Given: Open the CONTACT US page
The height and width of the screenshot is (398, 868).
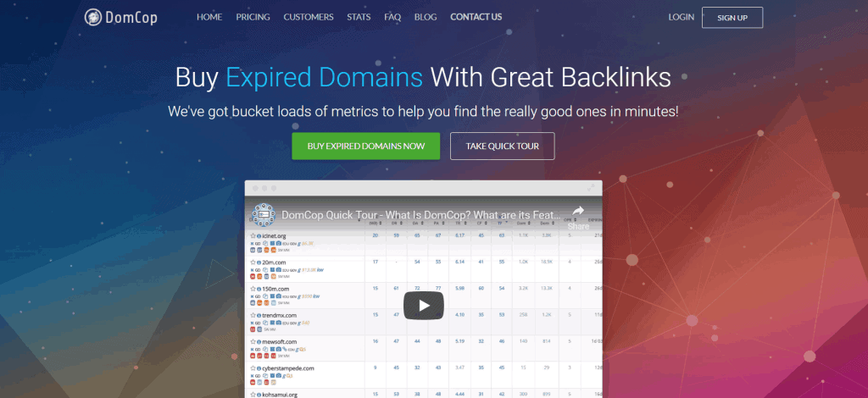Looking at the screenshot, I should (476, 17).
